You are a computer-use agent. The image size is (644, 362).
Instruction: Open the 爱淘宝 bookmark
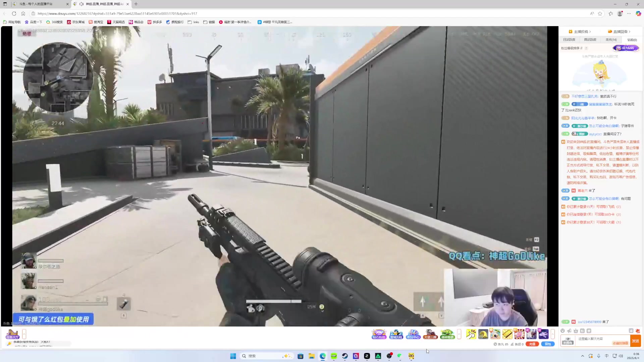[96, 22]
